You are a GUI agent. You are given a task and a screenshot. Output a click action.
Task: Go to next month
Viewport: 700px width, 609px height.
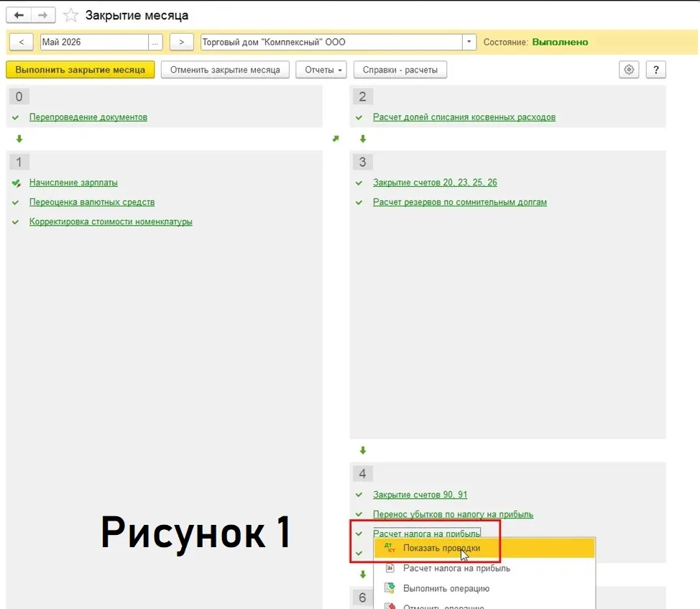[x=181, y=42]
